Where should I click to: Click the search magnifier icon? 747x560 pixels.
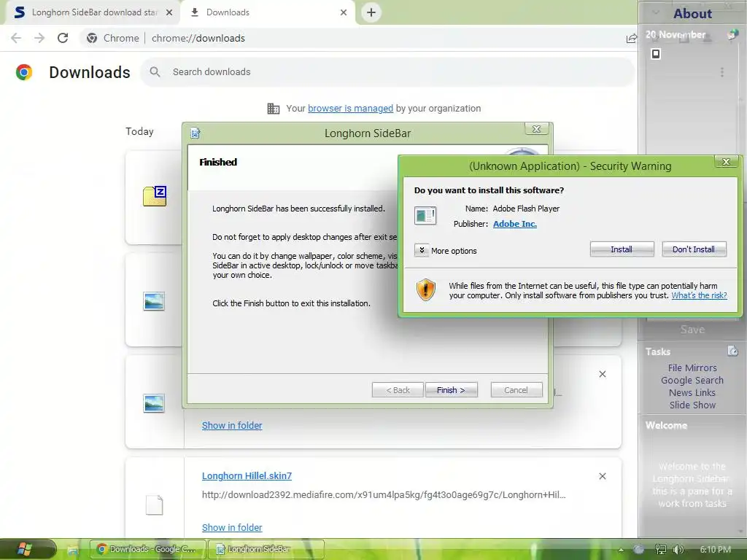155,72
